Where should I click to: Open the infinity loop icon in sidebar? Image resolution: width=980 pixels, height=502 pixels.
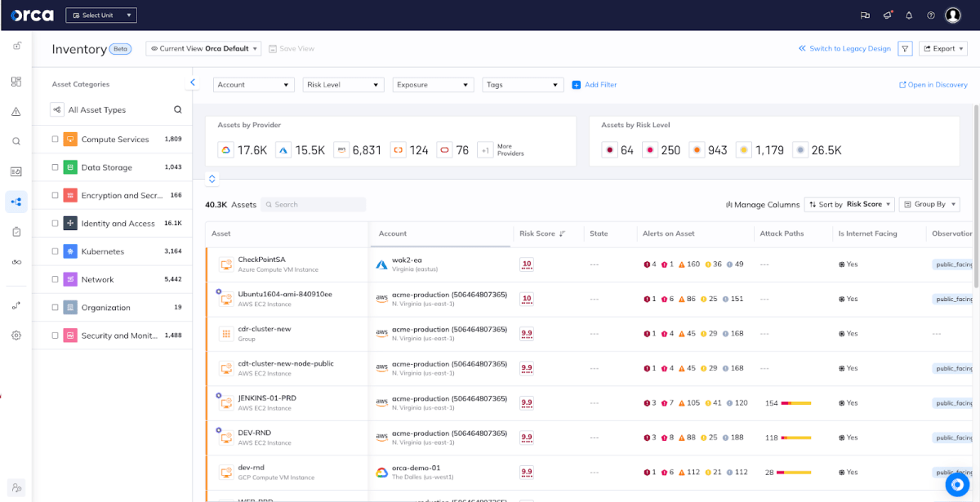coord(16,262)
